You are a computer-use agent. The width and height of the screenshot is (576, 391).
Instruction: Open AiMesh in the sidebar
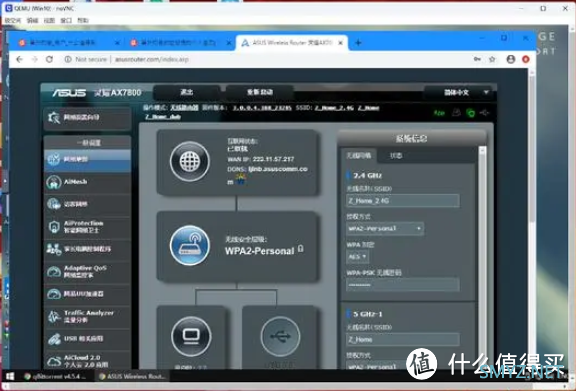click(x=87, y=182)
